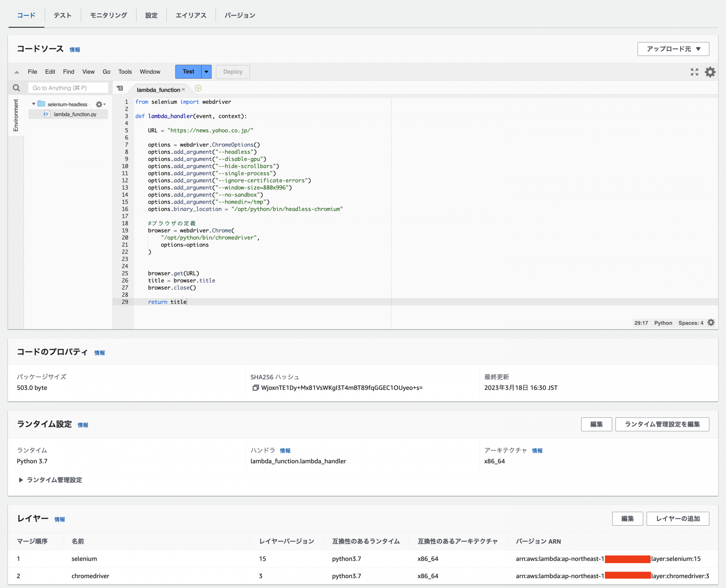Image resolution: width=726 pixels, height=588 pixels.
Task: Switch to the モニタリング tab
Action: tap(108, 15)
